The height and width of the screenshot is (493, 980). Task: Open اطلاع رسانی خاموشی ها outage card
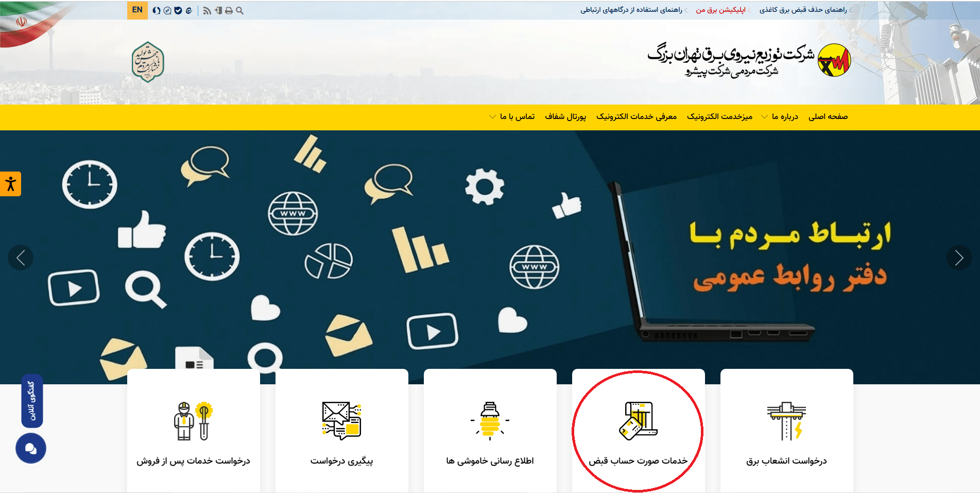pyautogui.click(x=490, y=431)
